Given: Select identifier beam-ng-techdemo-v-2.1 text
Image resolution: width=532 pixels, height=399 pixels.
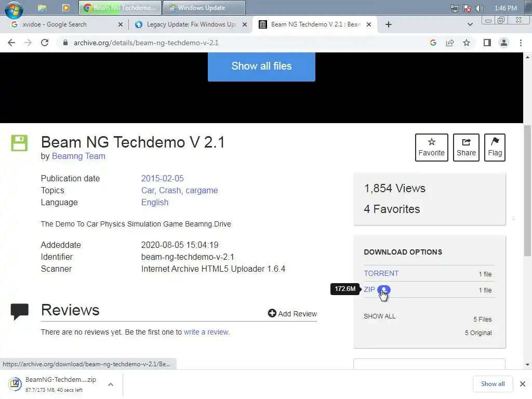Looking at the screenshot, I should click(188, 257).
